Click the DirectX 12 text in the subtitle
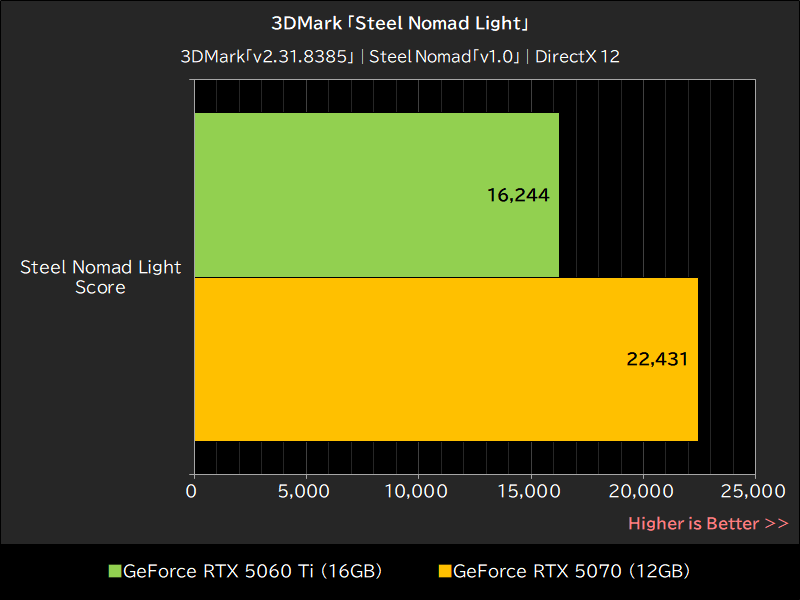The image size is (800, 600). point(583,57)
